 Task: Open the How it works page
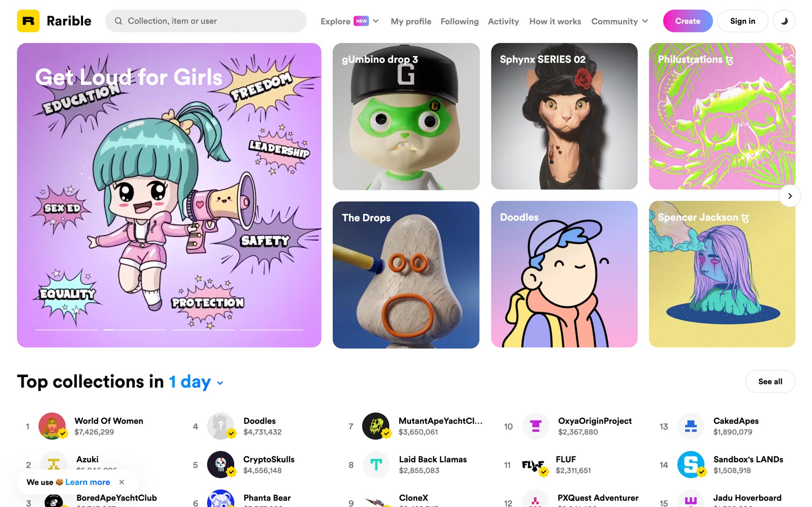[x=555, y=21]
